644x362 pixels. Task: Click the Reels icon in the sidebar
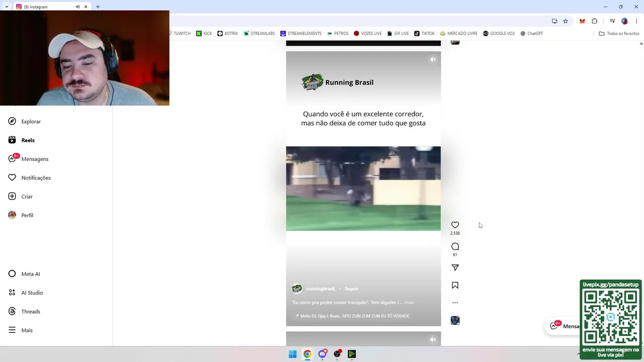[12, 140]
